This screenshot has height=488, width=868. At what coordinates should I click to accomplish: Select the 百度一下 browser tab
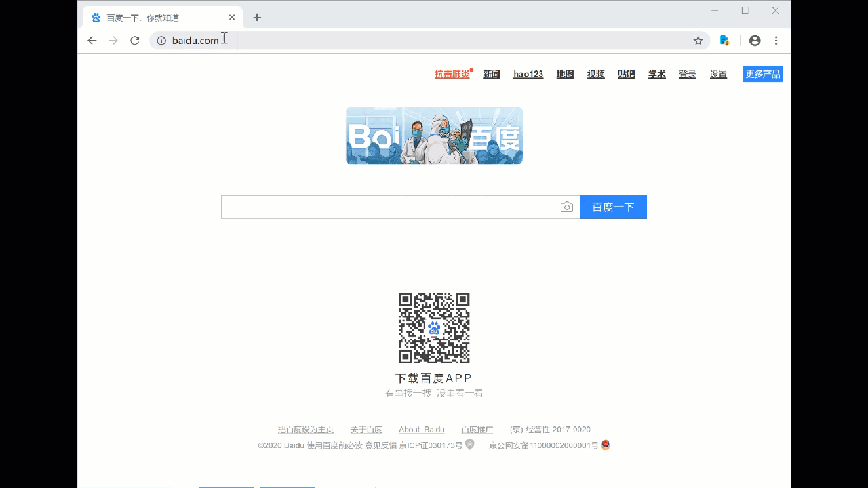click(163, 18)
